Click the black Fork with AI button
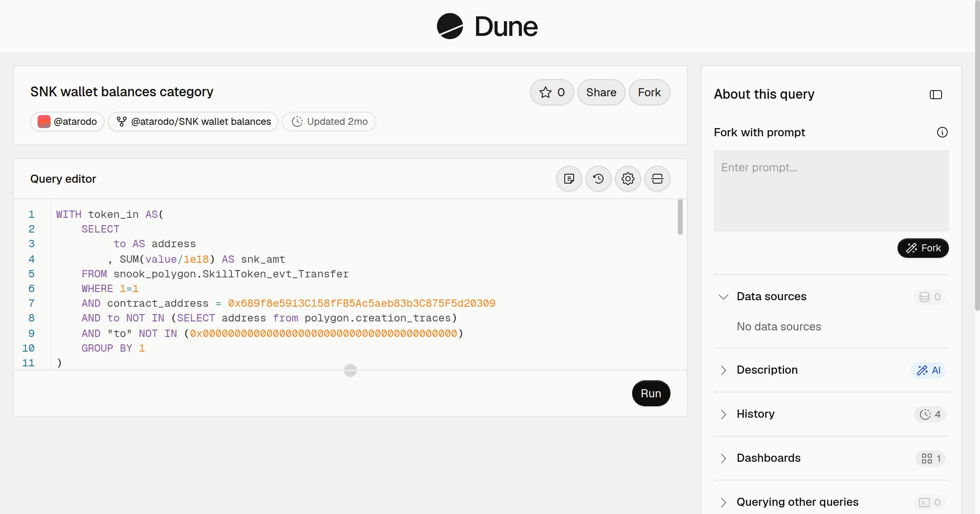Screen dimensions: 980x514 [x=923, y=248]
